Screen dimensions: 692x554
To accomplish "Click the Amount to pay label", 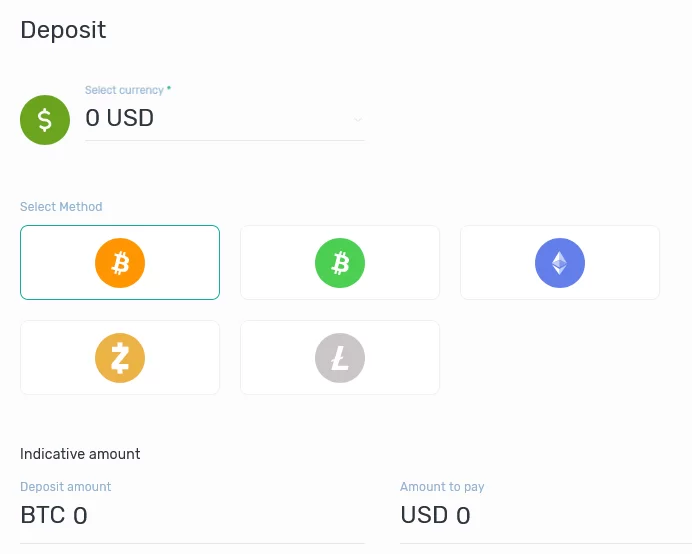I will pos(442,486).
